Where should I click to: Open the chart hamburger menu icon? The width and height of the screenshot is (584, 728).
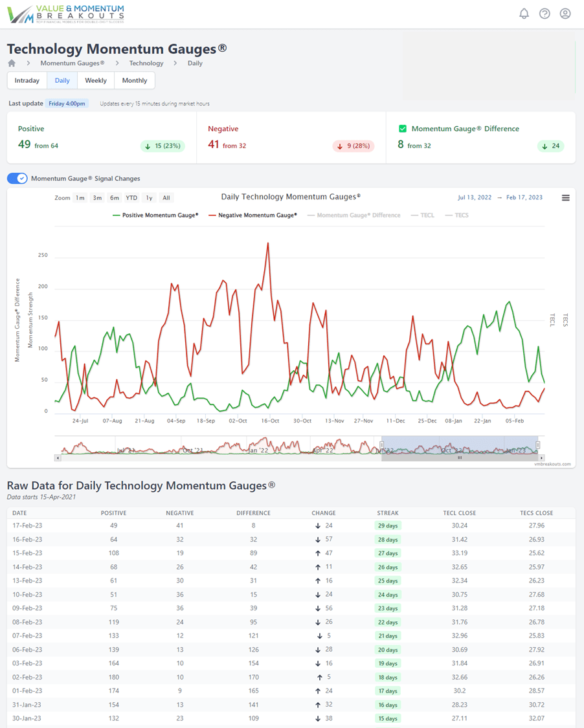point(565,198)
